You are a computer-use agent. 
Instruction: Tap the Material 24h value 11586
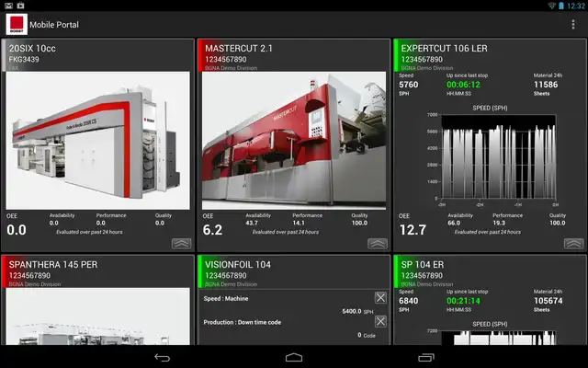(x=546, y=85)
